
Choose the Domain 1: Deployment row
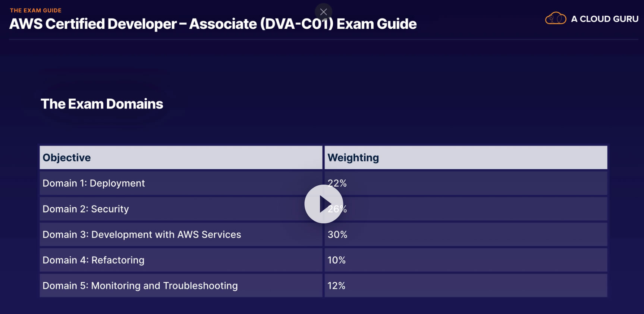[94, 183]
